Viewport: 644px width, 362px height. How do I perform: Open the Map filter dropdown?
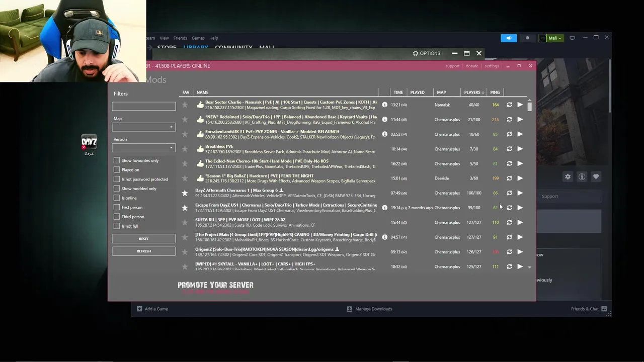[143, 127]
